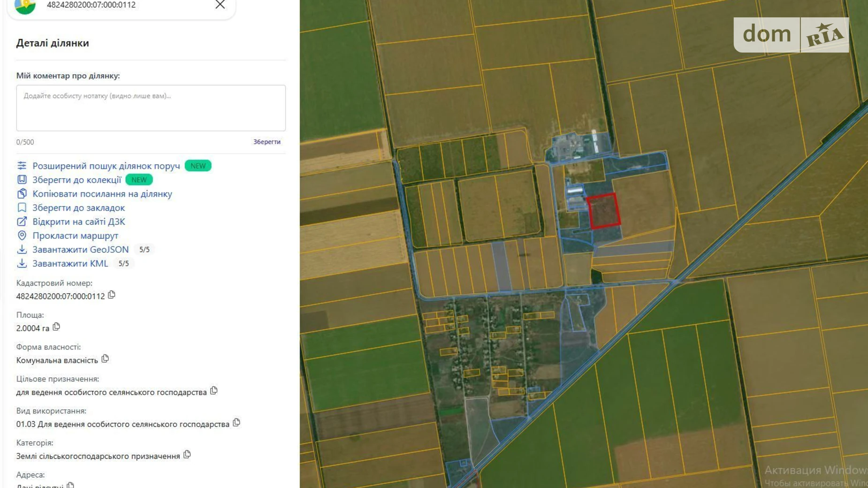Screen dimensions: 868x488
Task: Close the parcel details panel
Action: (220, 5)
